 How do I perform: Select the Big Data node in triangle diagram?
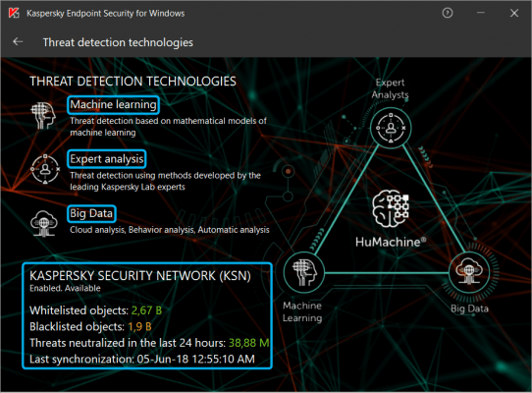coord(469,272)
